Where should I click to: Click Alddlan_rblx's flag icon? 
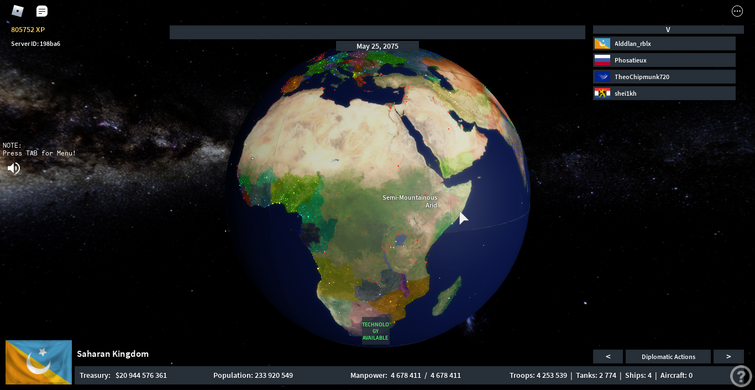click(602, 44)
